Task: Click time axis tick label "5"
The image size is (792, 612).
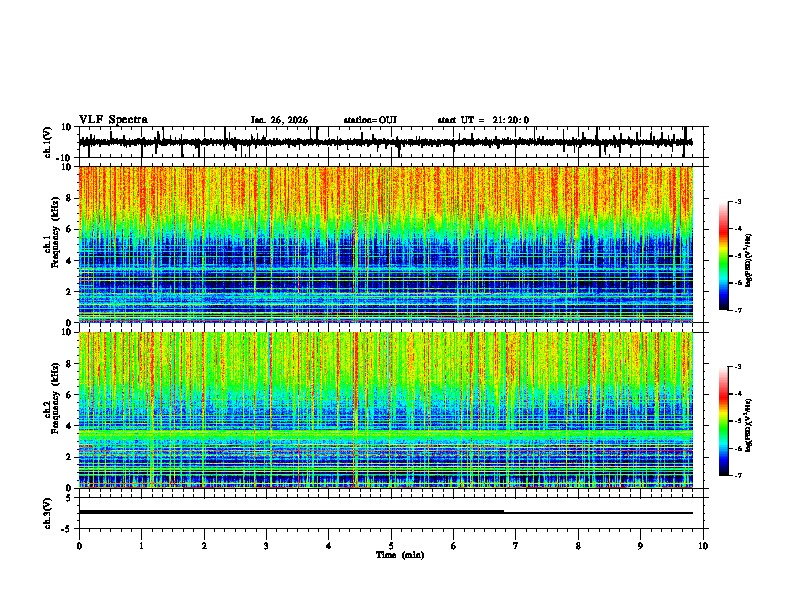Action: click(x=391, y=546)
